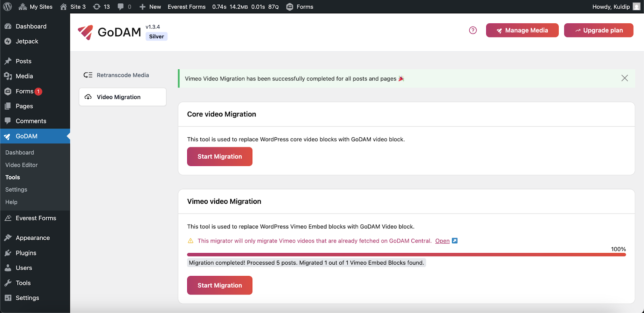Image resolution: width=644 pixels, height=313 pixels.
Task: Dismiss the Vimeo migration success notice
Action: (624, 78)
